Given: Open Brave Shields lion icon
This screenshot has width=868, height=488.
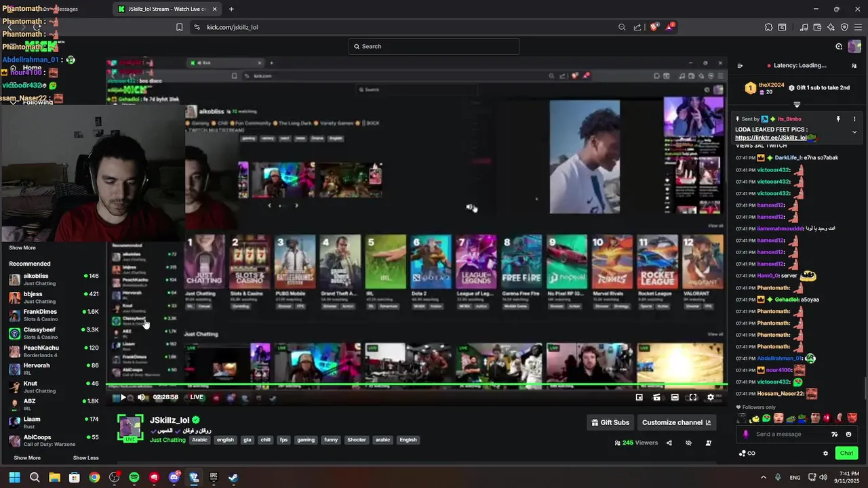Looking at the screenshot, I should click(x=654, y=27).
